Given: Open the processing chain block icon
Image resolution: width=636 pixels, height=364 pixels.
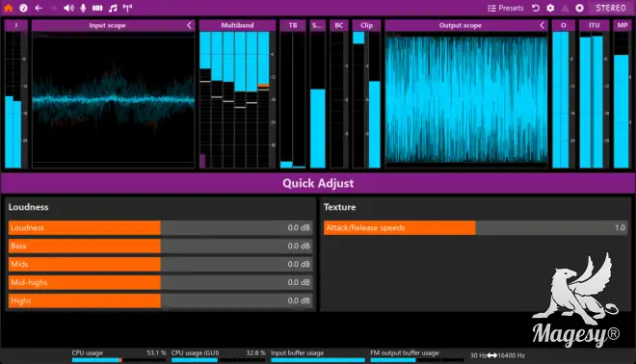Looking at the screenshot, I should (97, 8).
